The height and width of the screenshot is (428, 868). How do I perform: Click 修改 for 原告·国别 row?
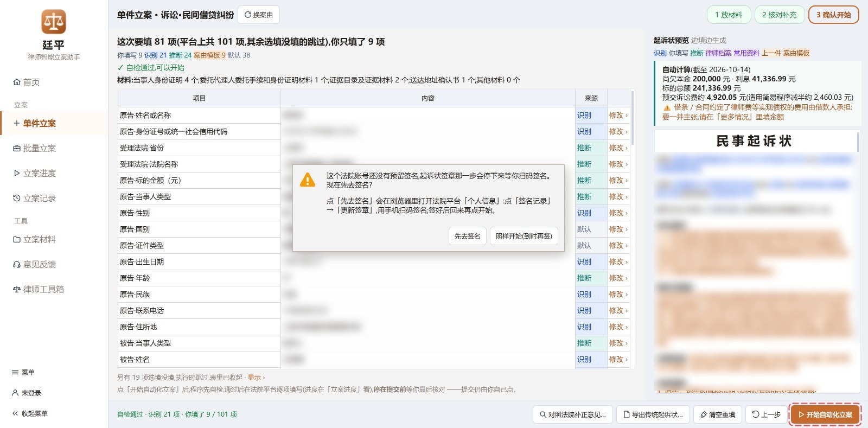618,229
